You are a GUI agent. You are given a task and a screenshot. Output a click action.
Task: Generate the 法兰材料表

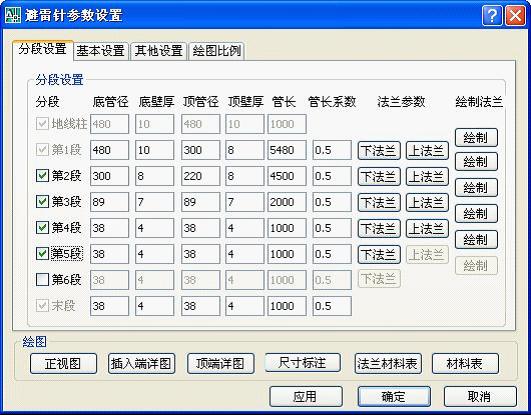pos(388,364)
